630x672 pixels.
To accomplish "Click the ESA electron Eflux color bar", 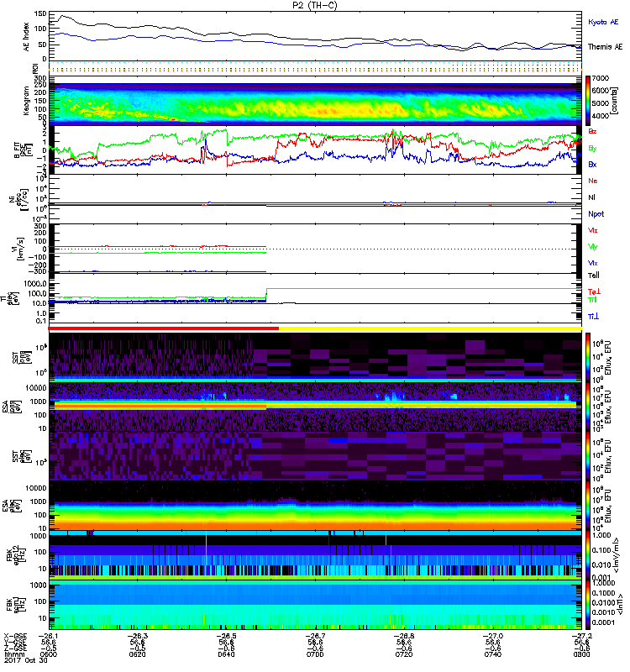I will (x=588, y=506).
